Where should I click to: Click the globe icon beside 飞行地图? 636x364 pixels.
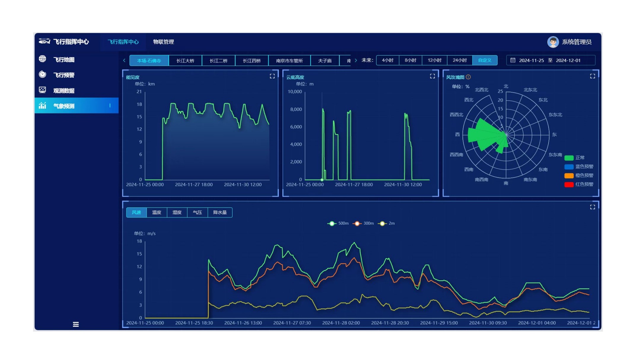click(x=42, y=59)
